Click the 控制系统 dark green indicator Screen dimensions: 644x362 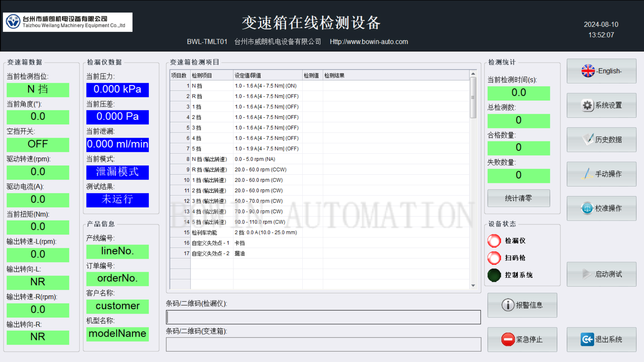pos(494,275)
